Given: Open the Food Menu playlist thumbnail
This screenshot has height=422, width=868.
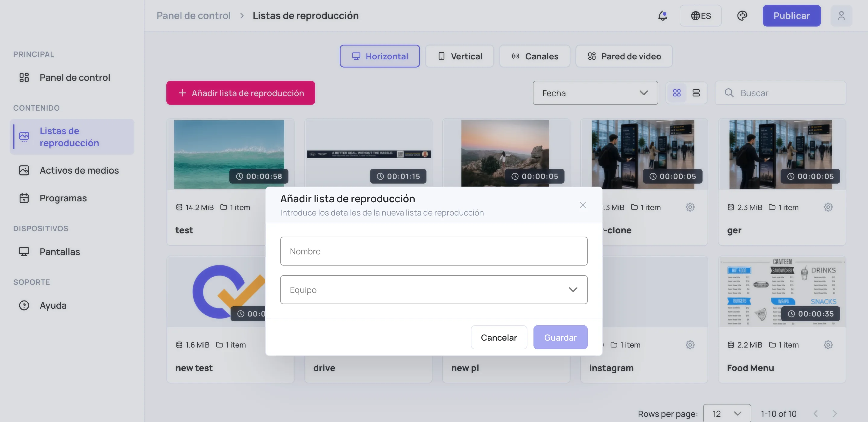Looking at the screenshot, I should [x=782, y=292].
